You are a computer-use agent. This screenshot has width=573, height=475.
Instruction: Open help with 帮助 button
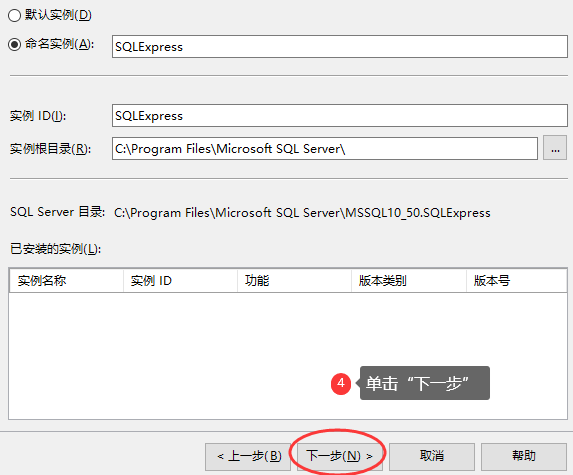(x=524, y=456)
